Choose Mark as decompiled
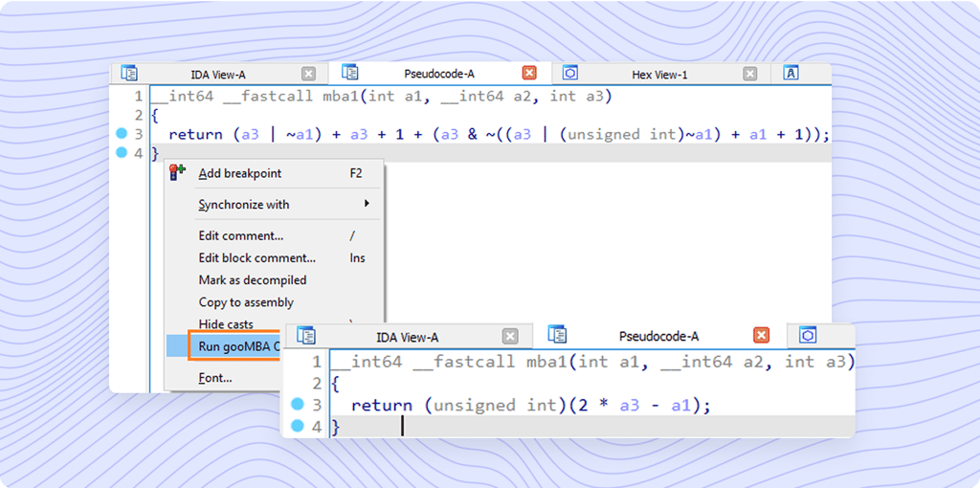This screenshot has width=980, height=488. pyautogui.click(x=275, y=280)
